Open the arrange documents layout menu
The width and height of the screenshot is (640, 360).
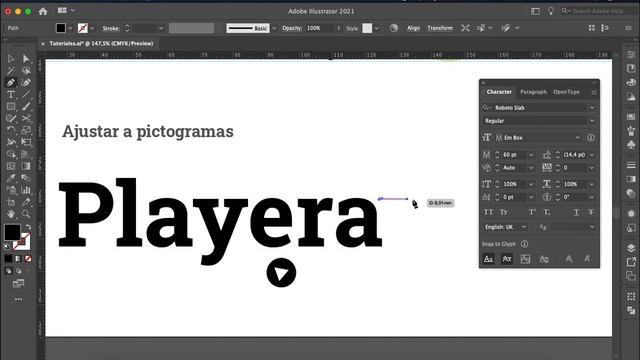pos(66,11)
